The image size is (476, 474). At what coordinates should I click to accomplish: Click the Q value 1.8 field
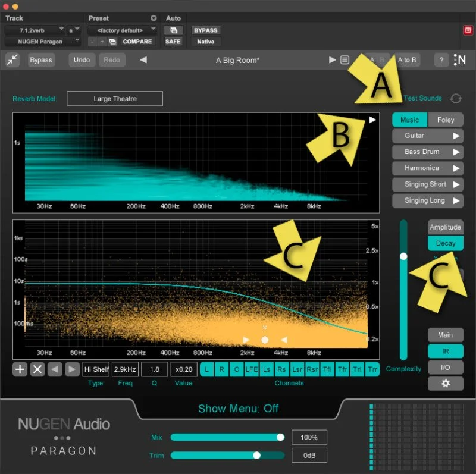point(155,369)
